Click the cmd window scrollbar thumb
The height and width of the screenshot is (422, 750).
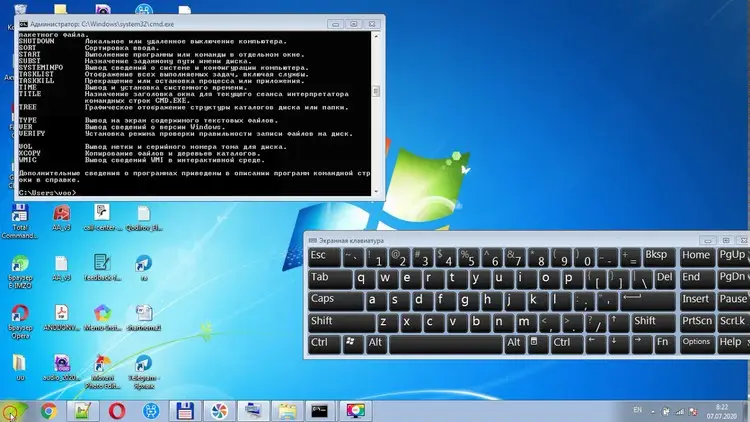coord(376,91)
